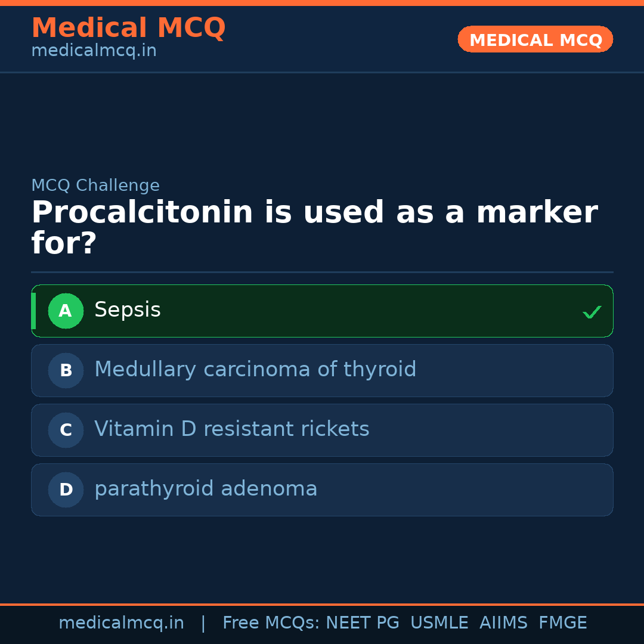This screenshot has height=644, width=644.
Task: Click AIIMS in the footer
Action: click(503, 623)
